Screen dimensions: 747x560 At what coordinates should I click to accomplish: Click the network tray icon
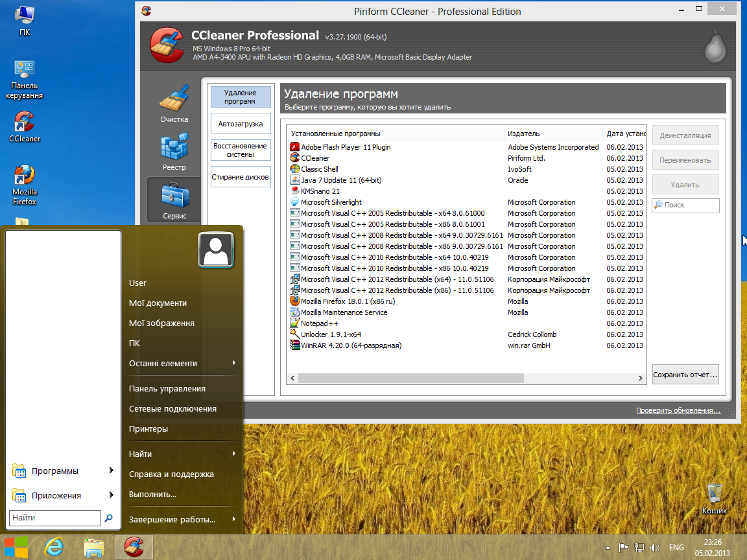coord(639,548)
